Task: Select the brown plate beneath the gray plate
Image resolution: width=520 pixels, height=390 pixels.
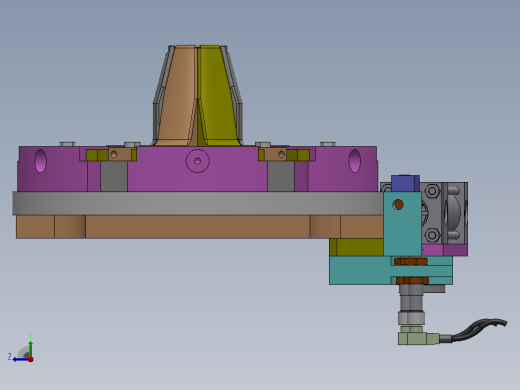Action: 200,227
